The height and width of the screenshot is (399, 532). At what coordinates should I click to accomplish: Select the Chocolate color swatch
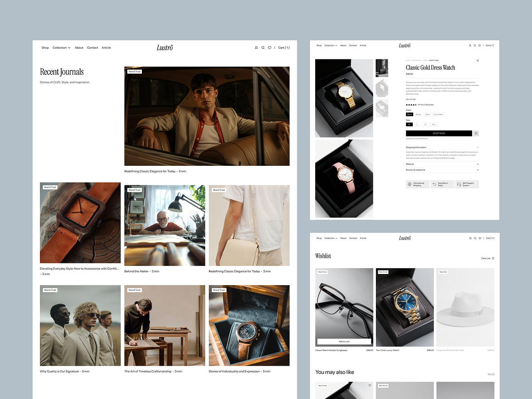pos(438,114)
